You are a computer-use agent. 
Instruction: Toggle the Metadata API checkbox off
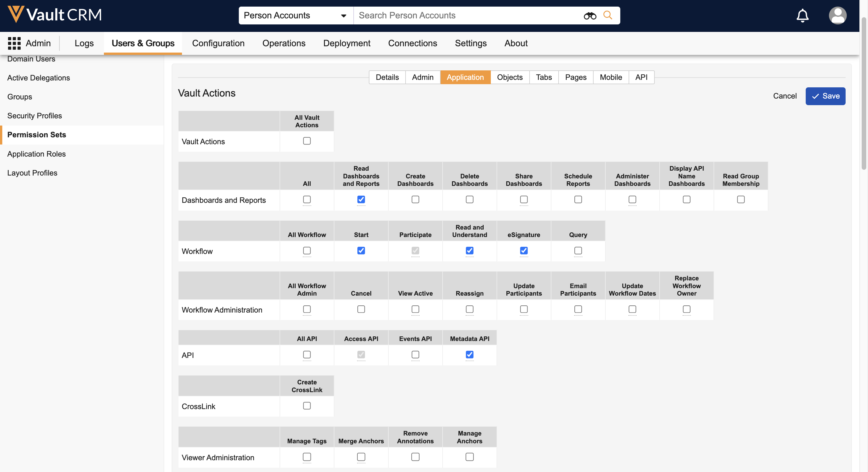[x=469, y=355]
